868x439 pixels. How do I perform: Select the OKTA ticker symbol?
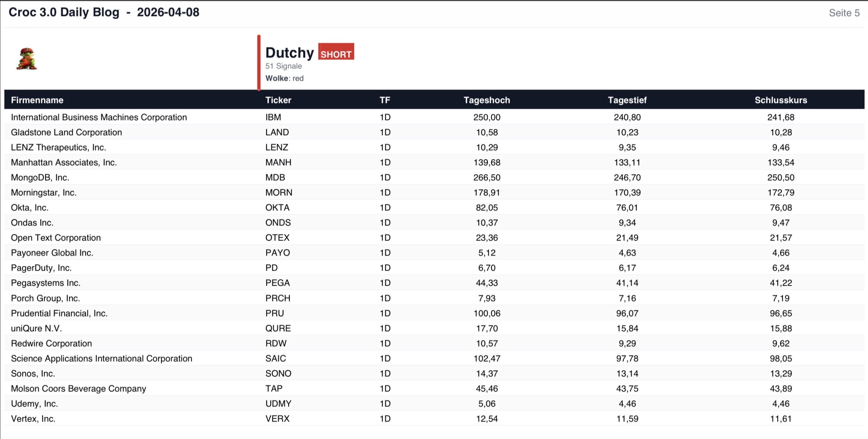click(x=277, y=208)
